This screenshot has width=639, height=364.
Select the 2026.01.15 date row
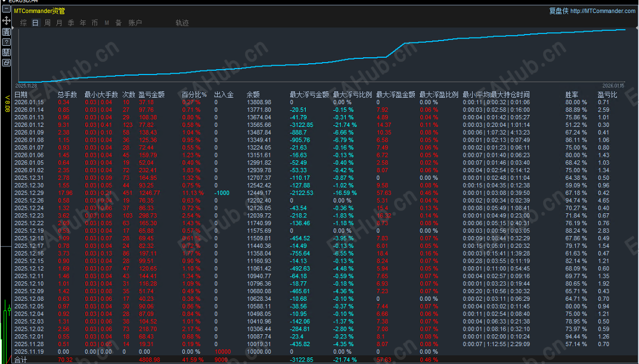click(29, 102)
